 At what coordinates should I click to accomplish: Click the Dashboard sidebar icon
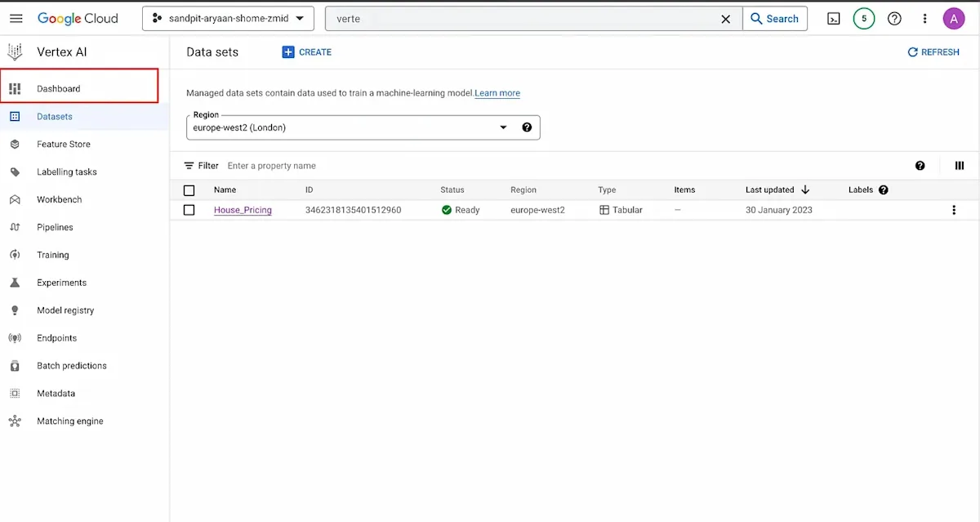[x=15, y=88]
